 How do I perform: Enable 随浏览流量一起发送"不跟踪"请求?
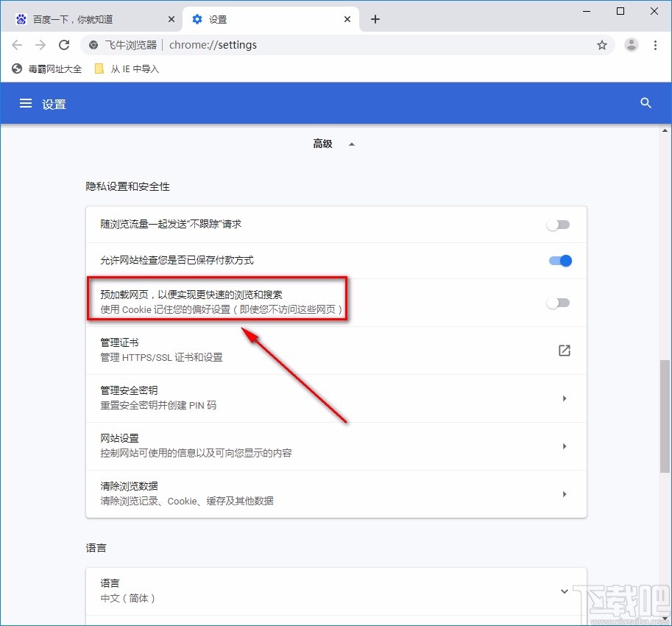tap(559, 225)
